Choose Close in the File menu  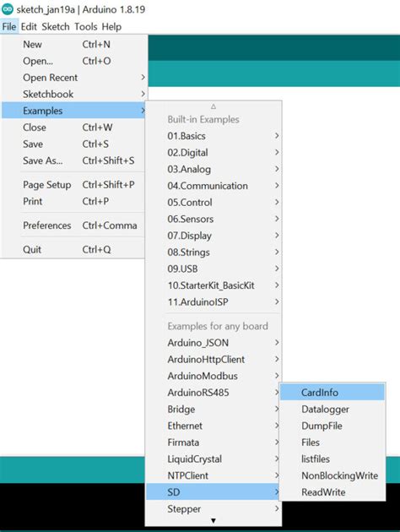click(74, 128)
